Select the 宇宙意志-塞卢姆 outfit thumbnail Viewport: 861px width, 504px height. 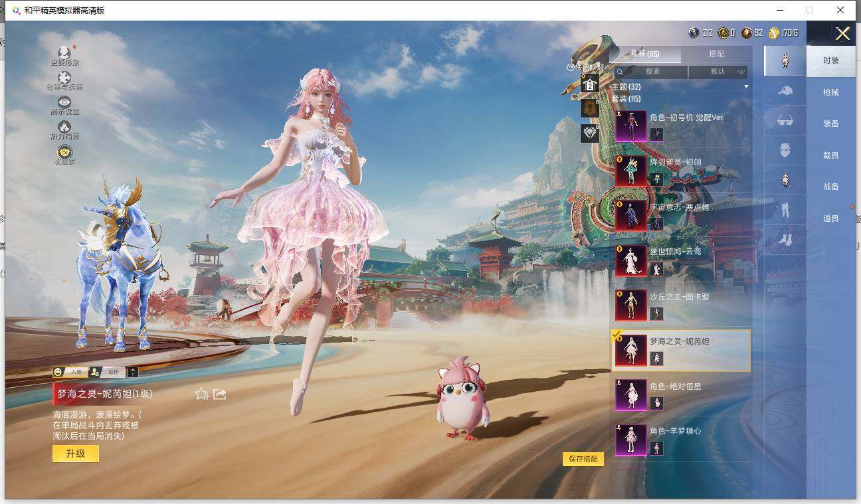(x=630, y=216)
